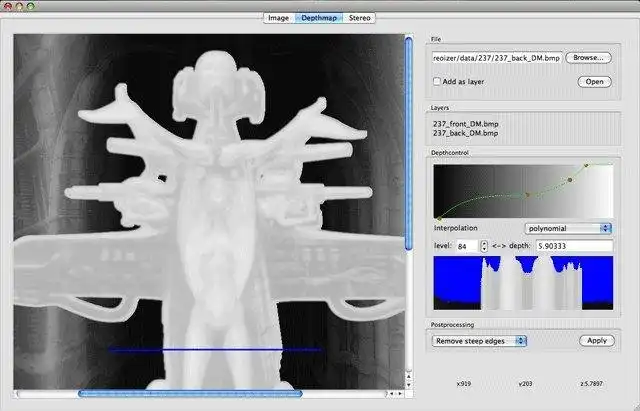Click the Browse... button
The width and height of the screenshot is (640, 411).
tap(588, 58)
